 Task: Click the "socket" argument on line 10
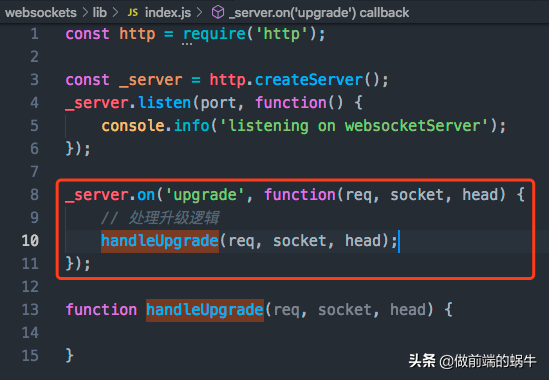(300, 241)
